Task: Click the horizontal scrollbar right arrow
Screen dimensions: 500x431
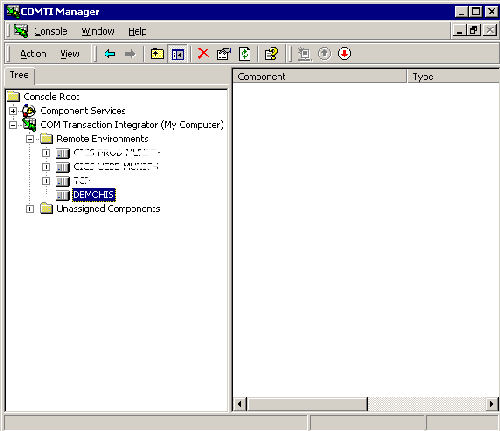Action: pyautogui.click(x=491, y=404)
